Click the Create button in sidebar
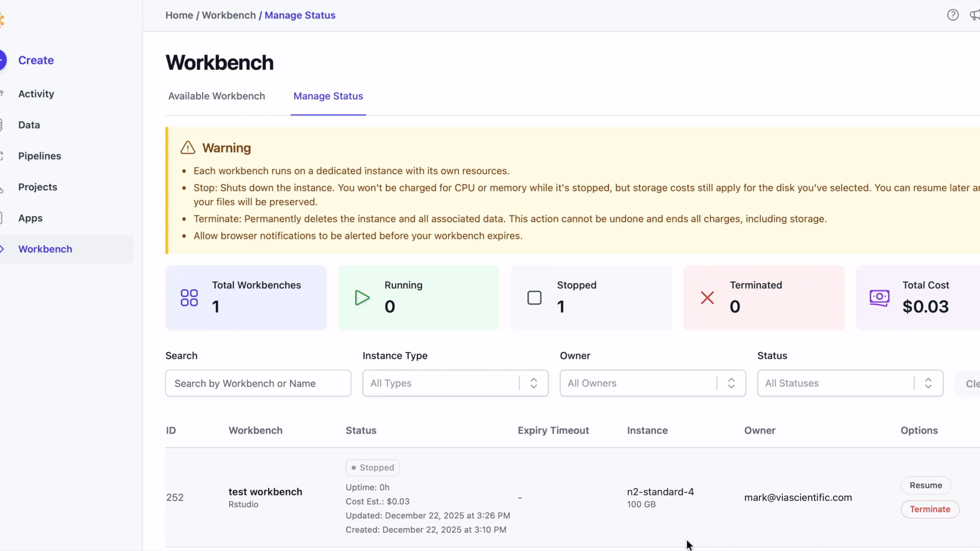This screenshot has width=980, height=551. (x=36, y=60)
